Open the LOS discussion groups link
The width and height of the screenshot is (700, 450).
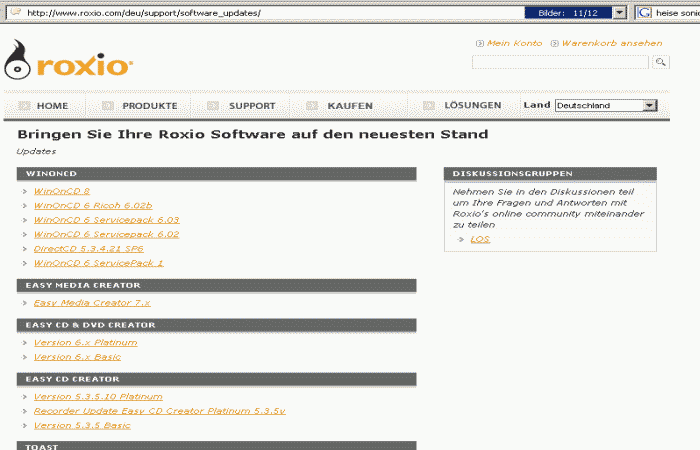pos(480,239)
